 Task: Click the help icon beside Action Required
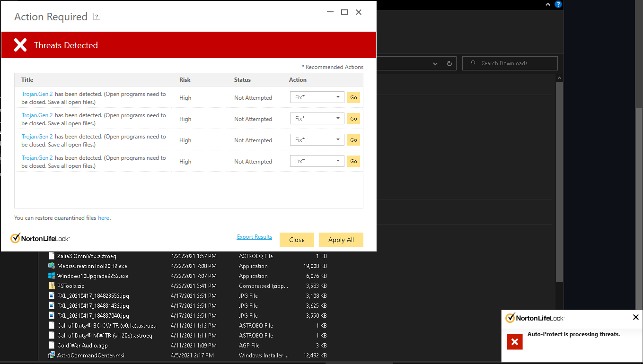97,16
